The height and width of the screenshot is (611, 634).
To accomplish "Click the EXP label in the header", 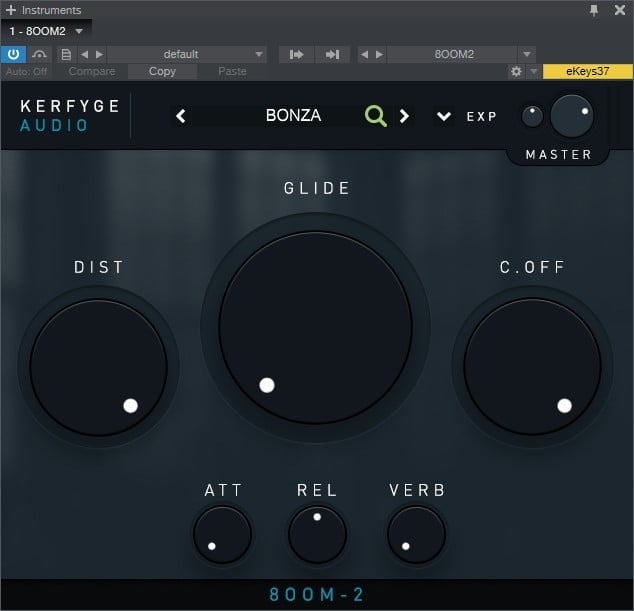I will 482,117.
